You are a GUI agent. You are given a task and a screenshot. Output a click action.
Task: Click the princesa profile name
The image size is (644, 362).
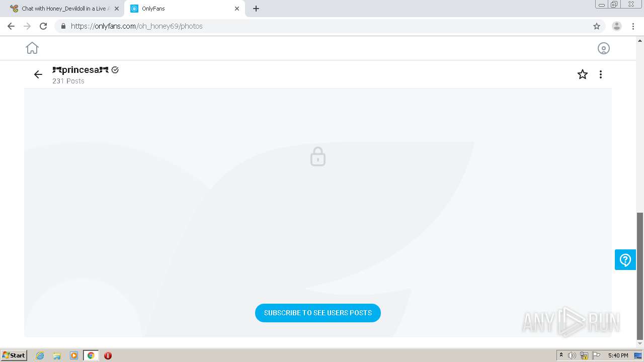click(x=80, y=70)
